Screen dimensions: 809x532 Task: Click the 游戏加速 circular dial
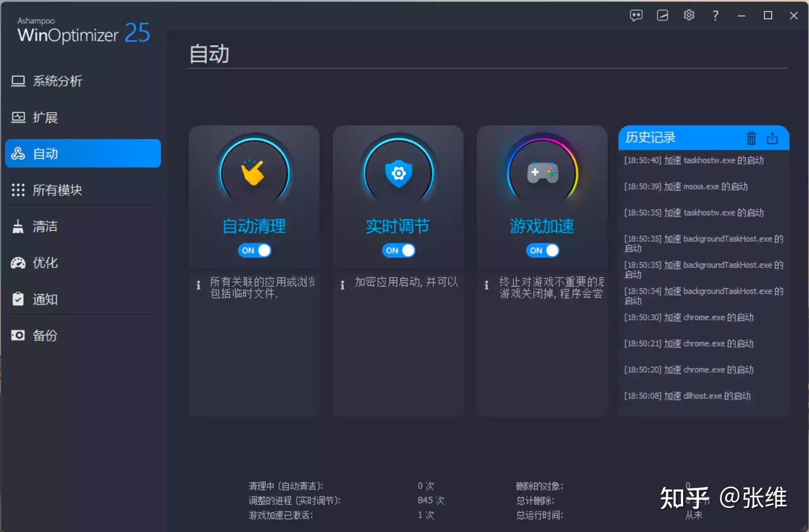pyautogui.click(x=542, y=173)
